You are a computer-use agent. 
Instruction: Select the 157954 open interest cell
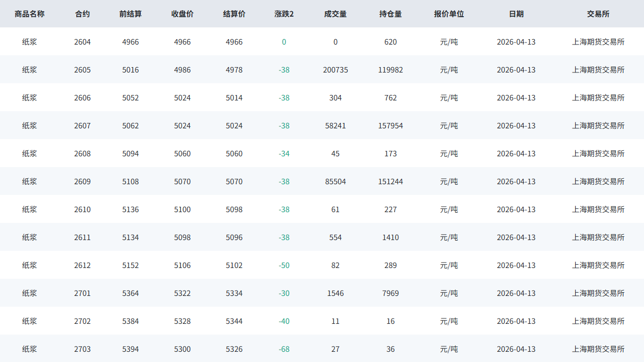pos(390,126)
